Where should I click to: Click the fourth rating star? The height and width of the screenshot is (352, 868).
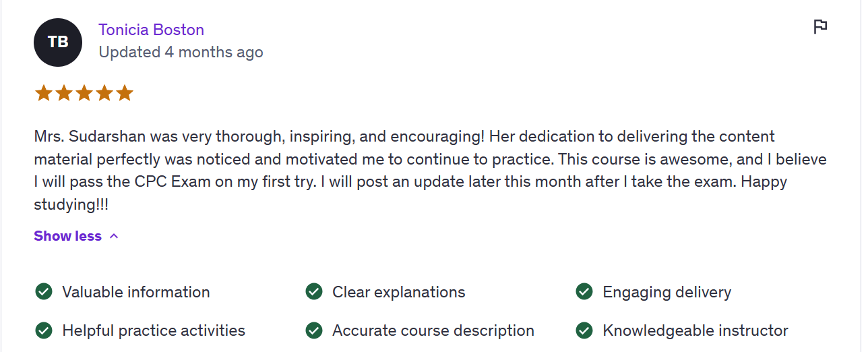(104, 93)
